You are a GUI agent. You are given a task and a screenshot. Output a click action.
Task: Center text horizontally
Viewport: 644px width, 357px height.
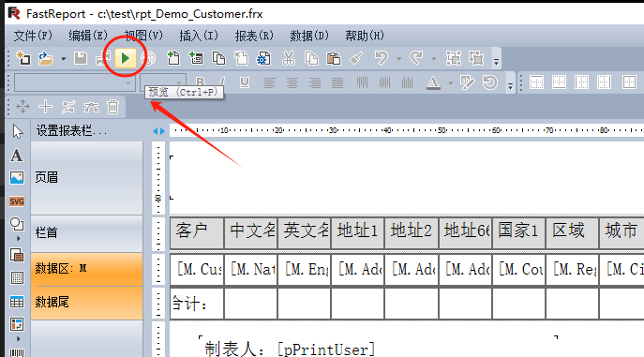(x=292, y=82)
